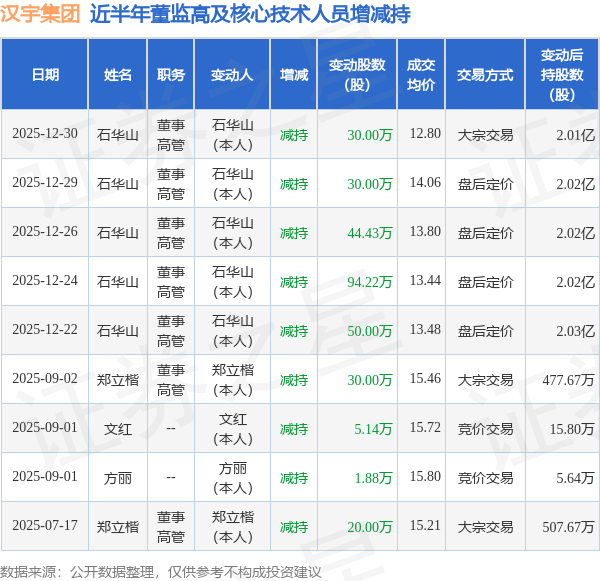Click the 增减 column header
The image size is (600, 581).
click(x=294, y=75)
